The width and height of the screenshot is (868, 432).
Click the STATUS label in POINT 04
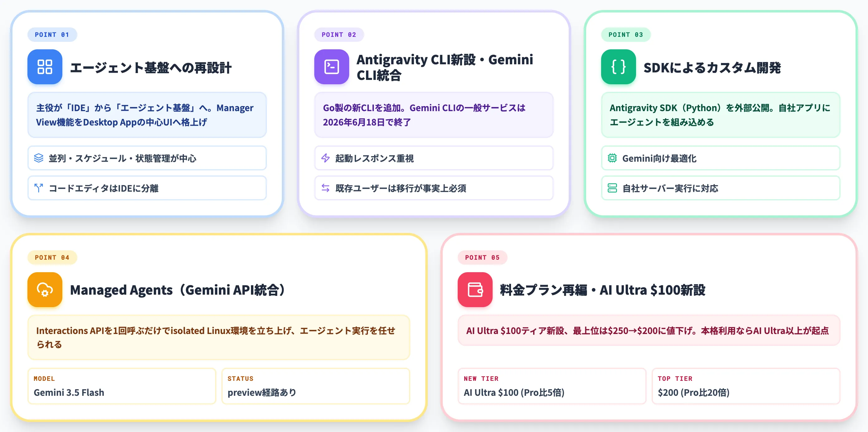[x=240, y=378]
